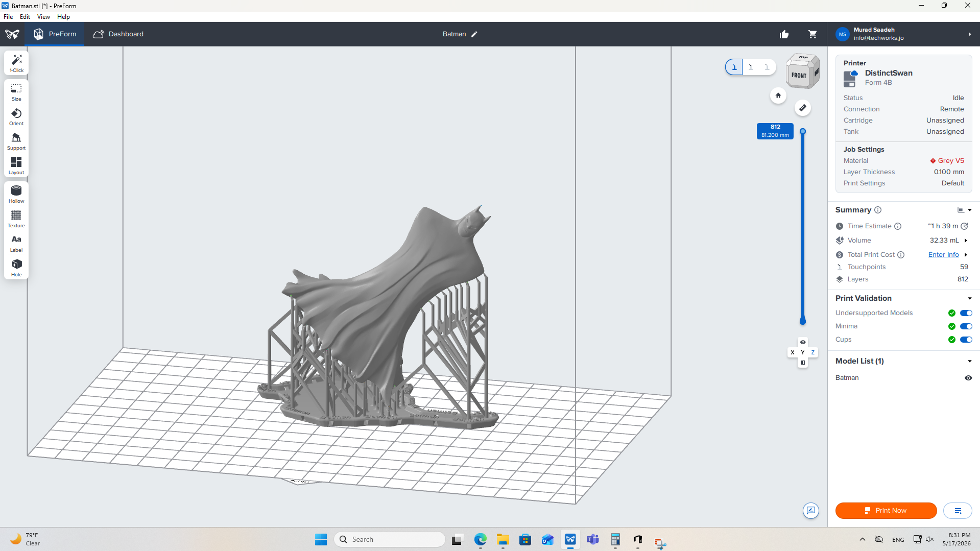
Task: Toggle Undersupported Models validation switch
Action: (966, 313)
